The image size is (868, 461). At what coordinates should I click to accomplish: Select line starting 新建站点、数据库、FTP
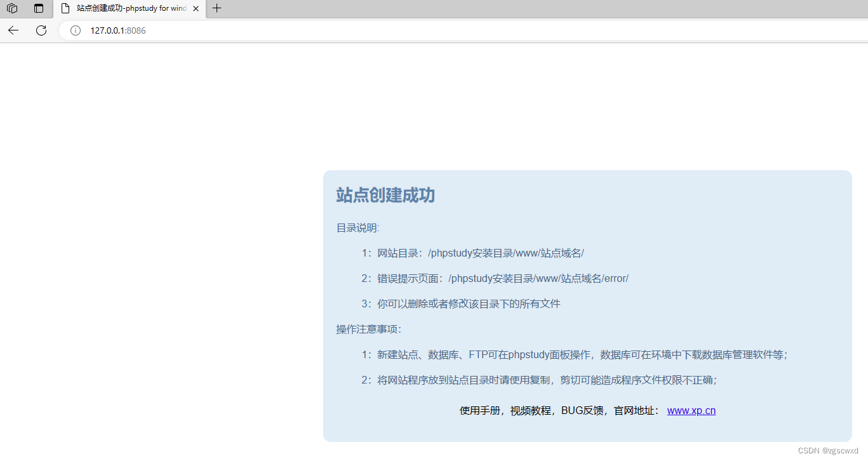(575, 355)
